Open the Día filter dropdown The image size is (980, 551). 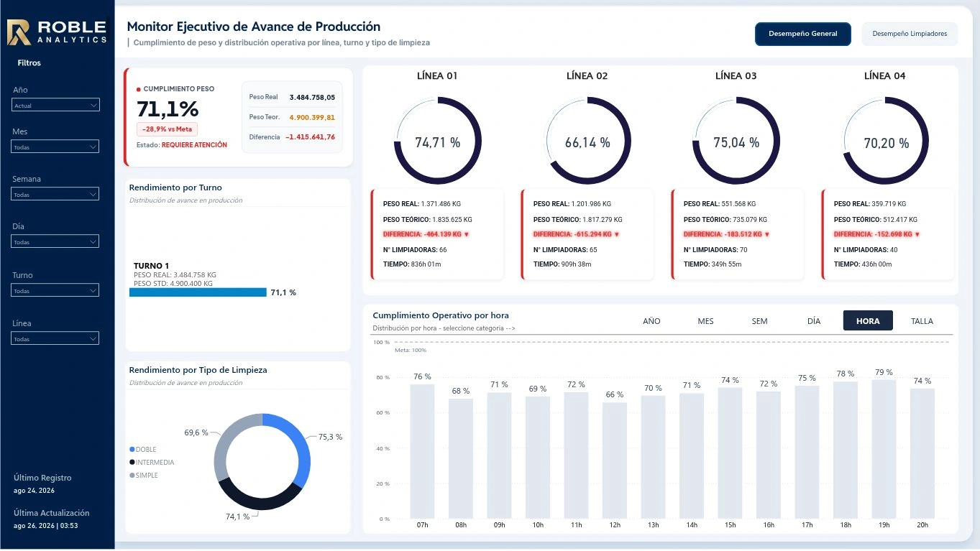tap(55, 241)
